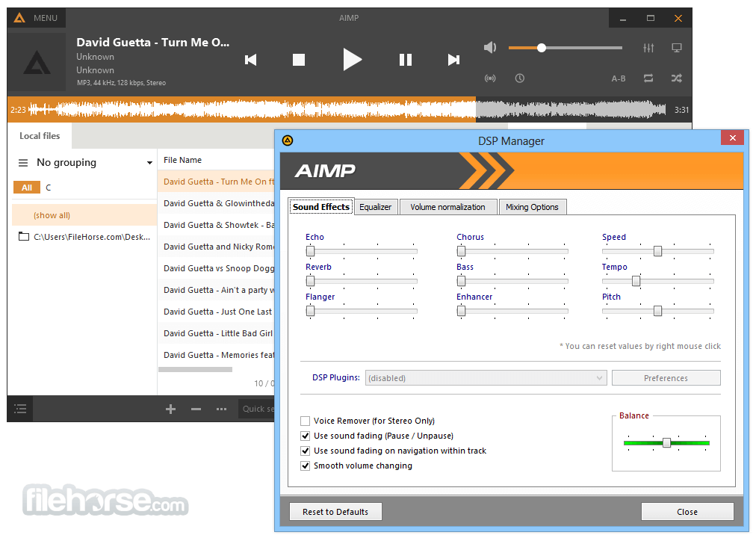Select track David Guetta and Nicky Romero

217,247
